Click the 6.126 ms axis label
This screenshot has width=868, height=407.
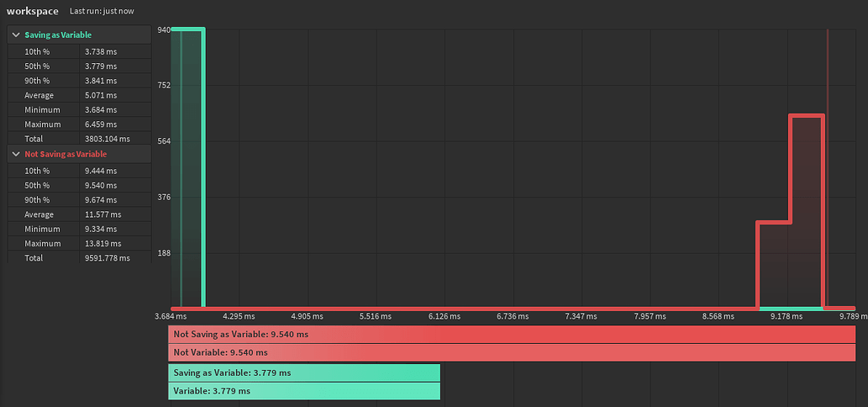(x=445, y=317)
